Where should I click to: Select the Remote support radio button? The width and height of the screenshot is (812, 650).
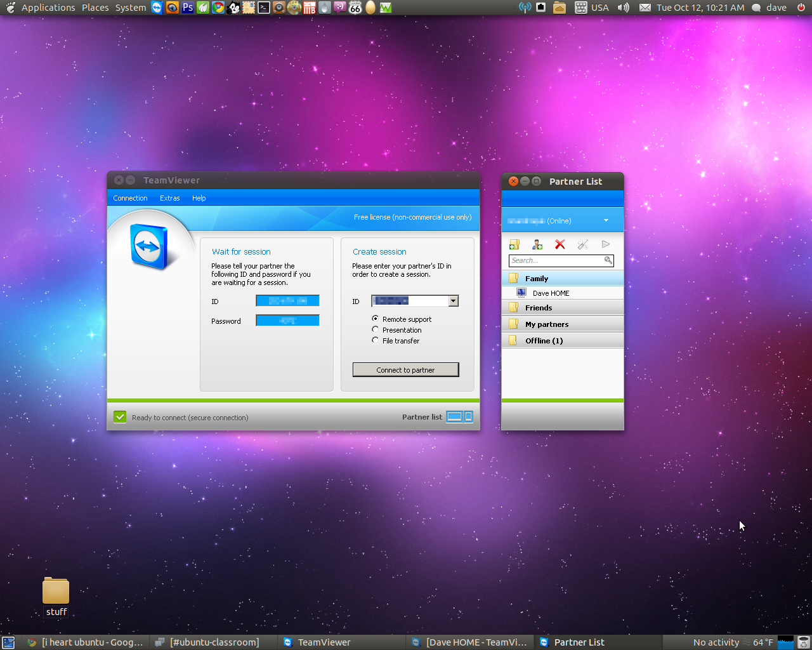point(376,319)
